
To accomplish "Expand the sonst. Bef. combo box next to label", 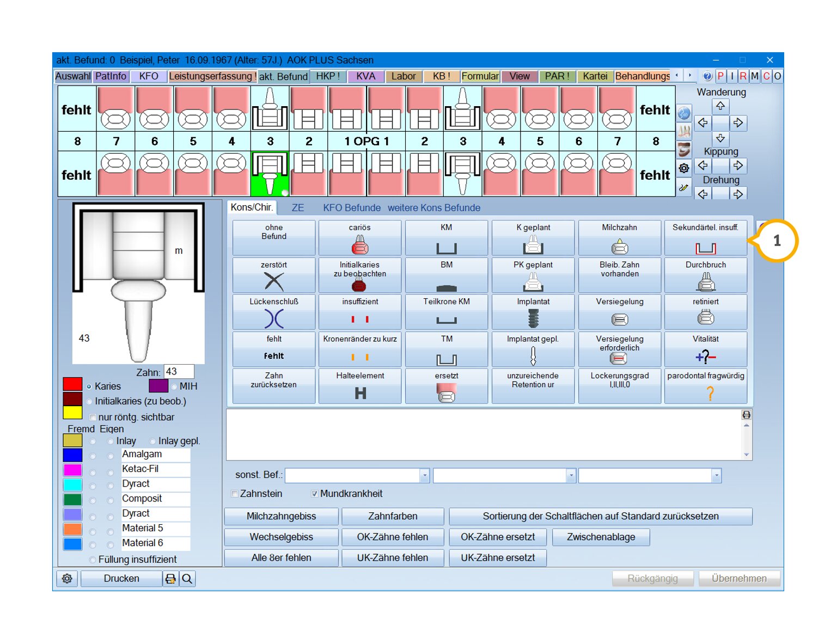I will (x=424, y=475).
